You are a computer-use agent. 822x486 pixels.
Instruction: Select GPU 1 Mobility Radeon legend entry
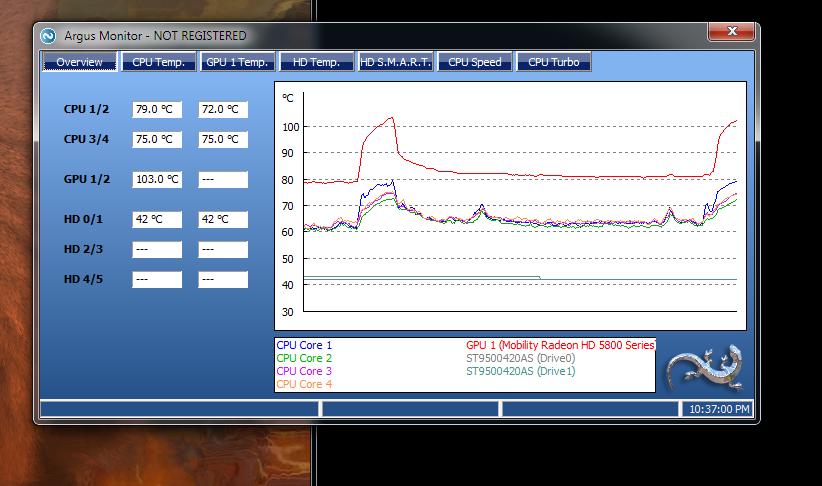tap(560, 345)
